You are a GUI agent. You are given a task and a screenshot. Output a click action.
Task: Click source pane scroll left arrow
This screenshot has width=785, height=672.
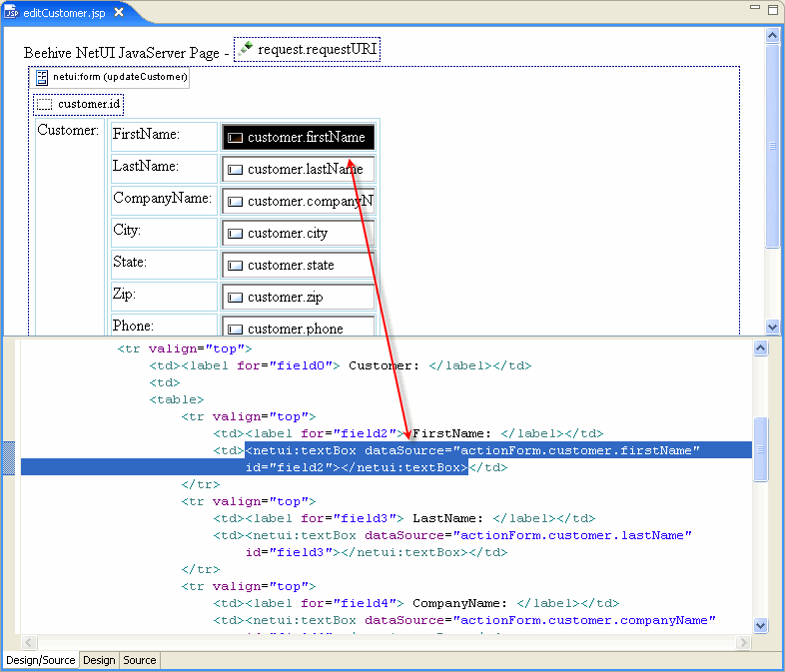[29, 642]
